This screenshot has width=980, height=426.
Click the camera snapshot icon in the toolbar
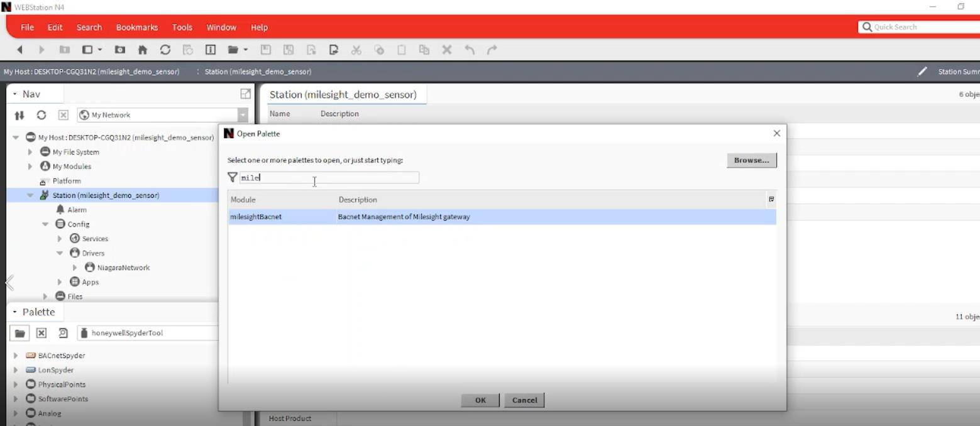tap(120, 50)
